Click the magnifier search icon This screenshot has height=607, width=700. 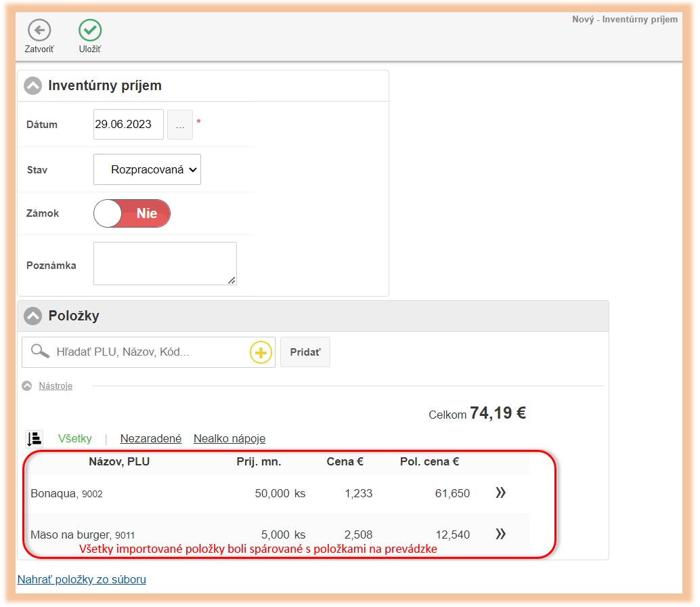[41, 352]
